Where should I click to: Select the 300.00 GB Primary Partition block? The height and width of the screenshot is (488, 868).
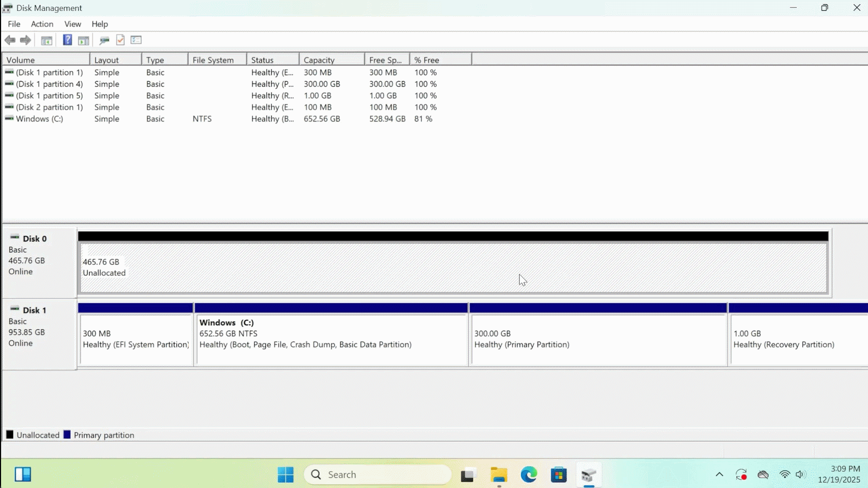[x=598, y=339]
